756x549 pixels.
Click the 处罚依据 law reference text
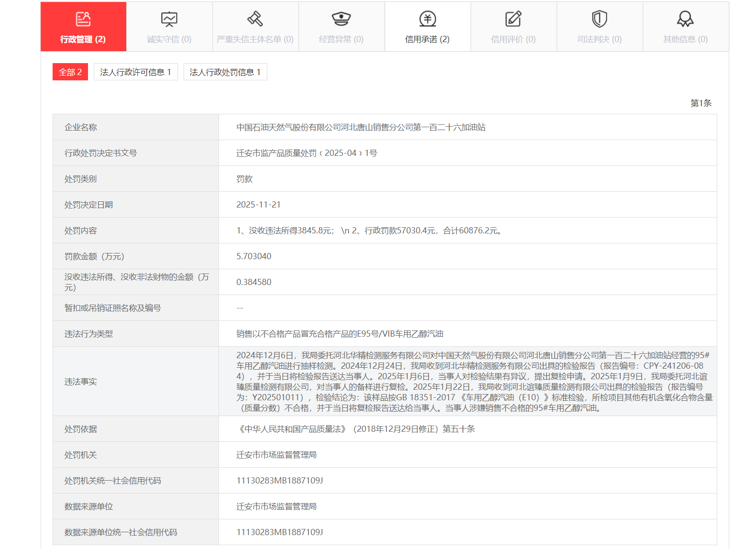pyautogui.click(x=355, y=429)
